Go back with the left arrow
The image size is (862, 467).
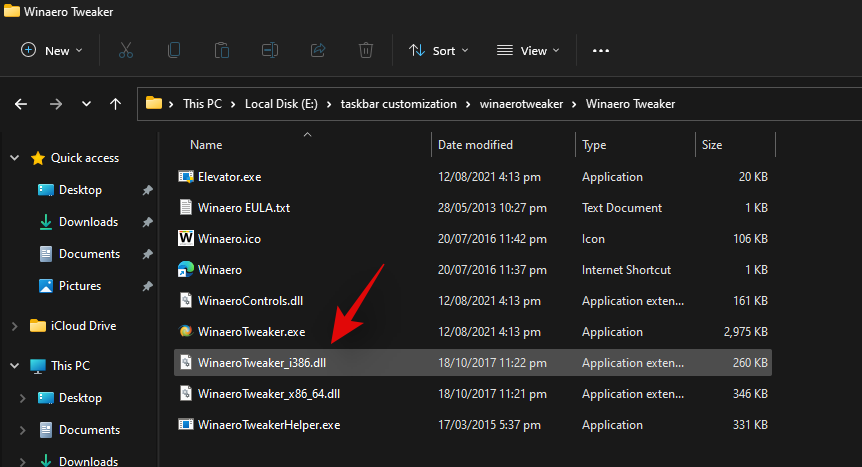click(21, 104)
